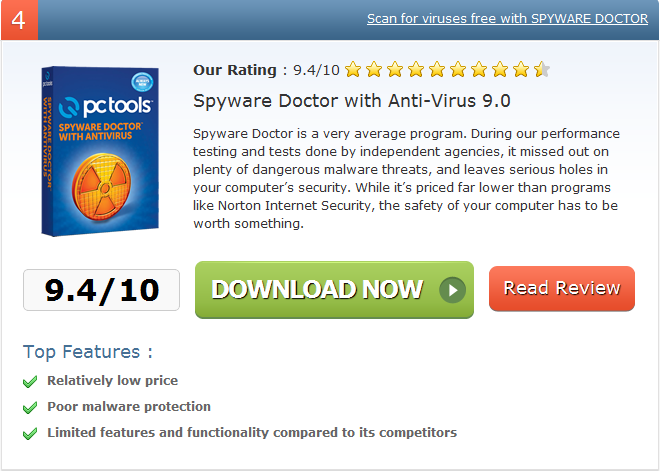
Task: Click the checkmark beside Poor malware protection
Action: click(30, 407)
